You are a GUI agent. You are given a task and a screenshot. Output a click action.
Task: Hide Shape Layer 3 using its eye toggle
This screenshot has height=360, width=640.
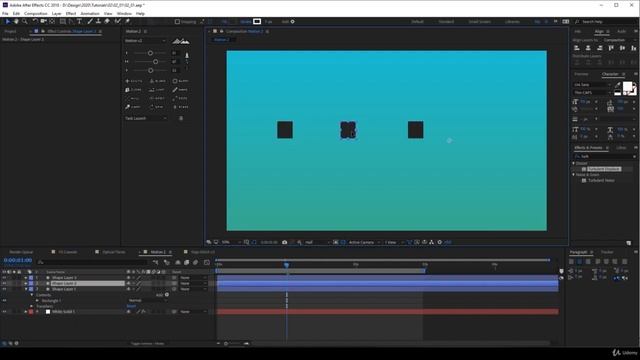4,278
